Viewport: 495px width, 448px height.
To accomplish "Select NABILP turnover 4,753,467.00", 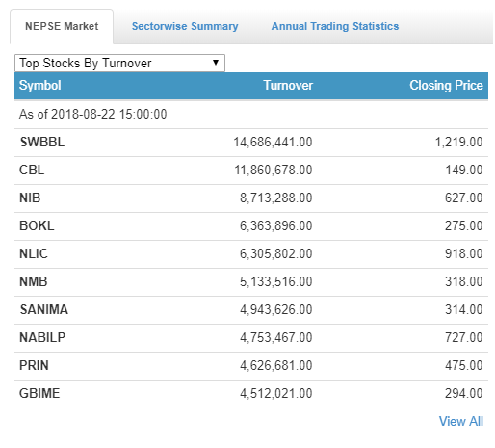I will (x=276, y=337).
